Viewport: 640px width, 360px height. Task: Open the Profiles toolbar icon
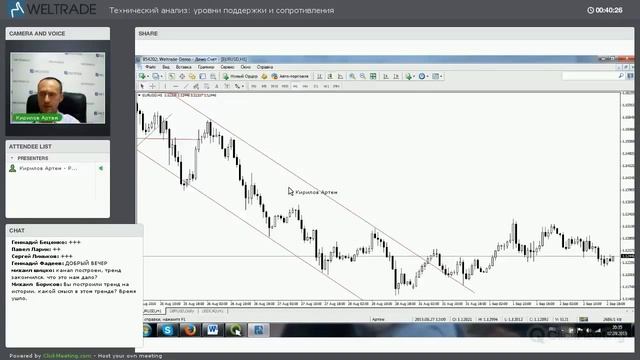(155, 76)
